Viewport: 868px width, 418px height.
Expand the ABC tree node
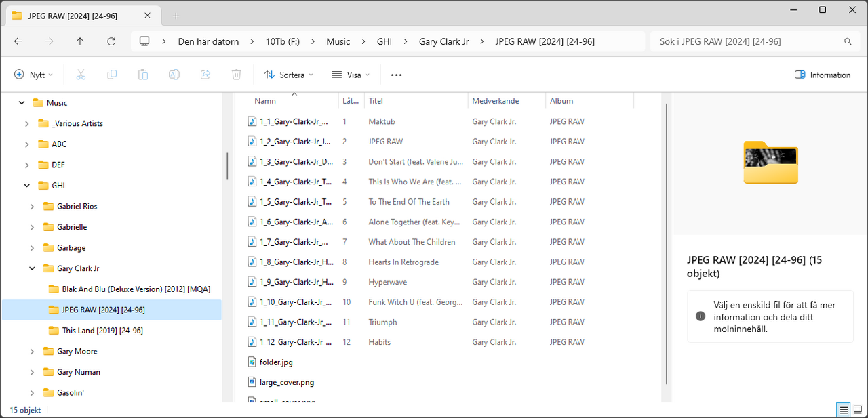[x=26, y=144]
